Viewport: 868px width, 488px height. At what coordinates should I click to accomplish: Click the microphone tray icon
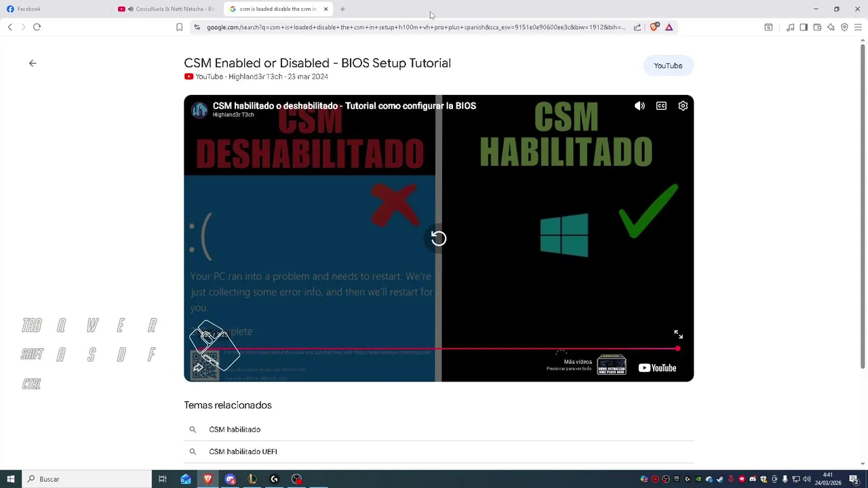tap(785, 479)
